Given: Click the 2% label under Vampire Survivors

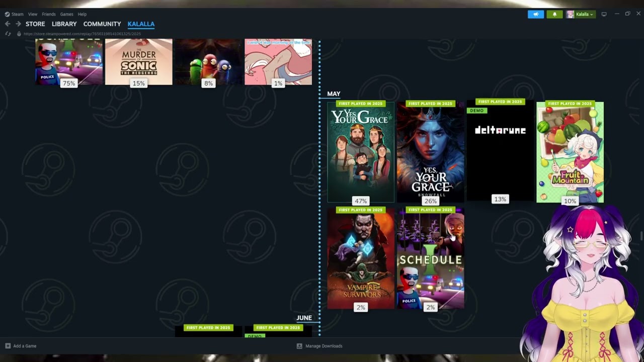Looking at the screenshot, I should tap(361, 307).
